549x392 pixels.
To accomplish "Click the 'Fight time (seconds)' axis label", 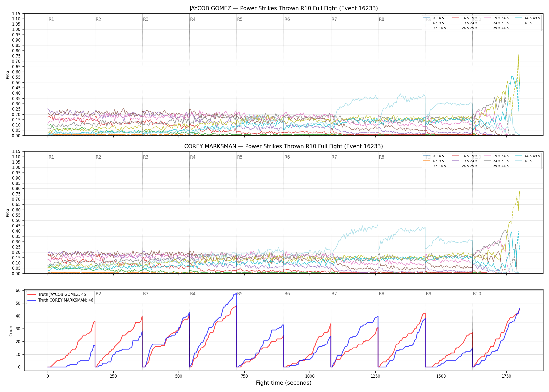I will (284, 383).
